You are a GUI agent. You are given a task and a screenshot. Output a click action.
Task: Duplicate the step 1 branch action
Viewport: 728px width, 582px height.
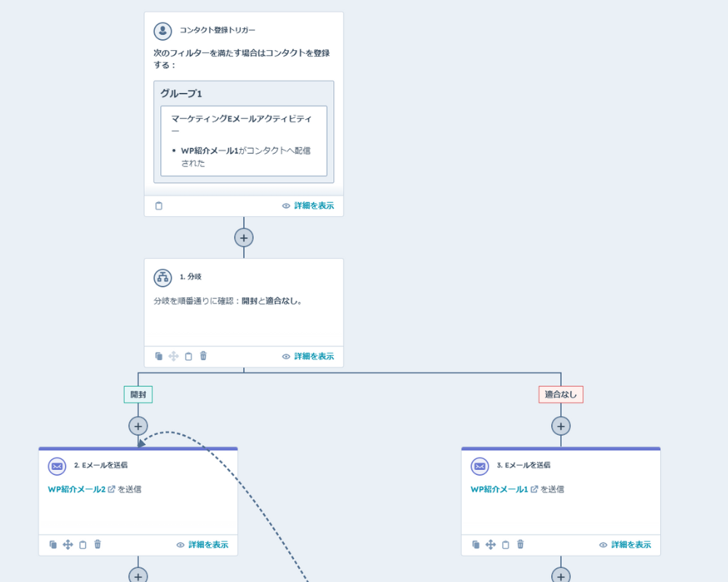point(159,356)
